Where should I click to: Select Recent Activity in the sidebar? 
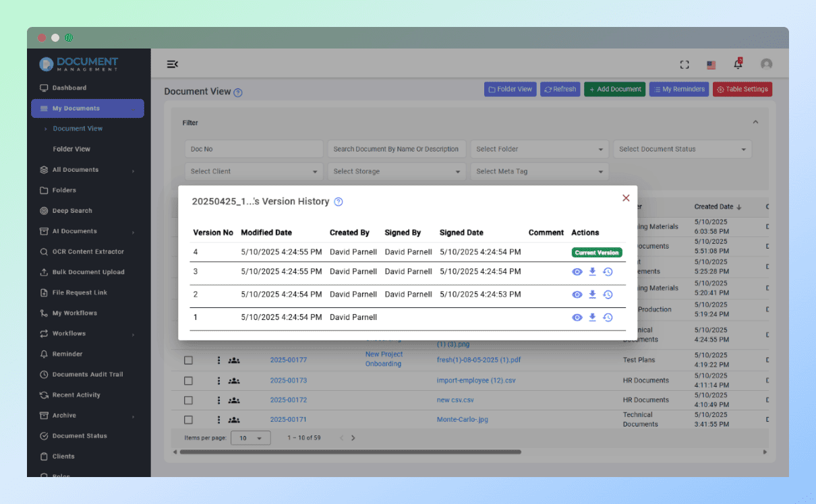[x=74, y=395]
